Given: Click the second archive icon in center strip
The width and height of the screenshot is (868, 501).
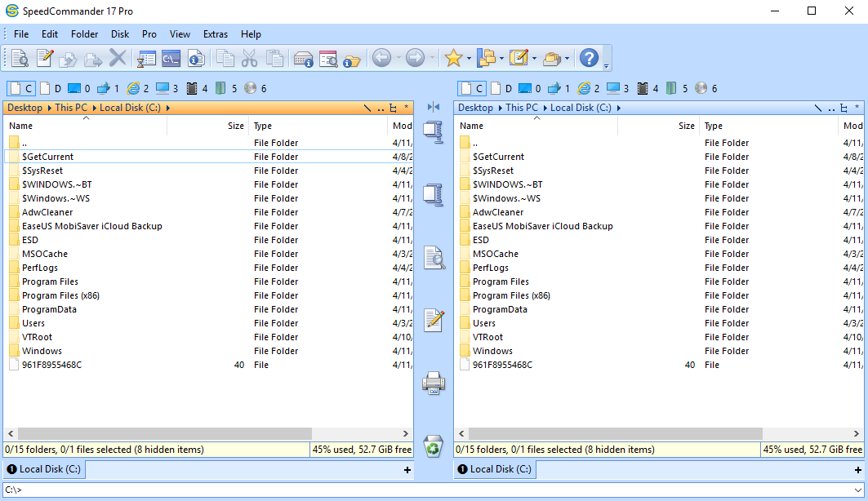Looking at the screenshot, I should click(x=434, y=195).
